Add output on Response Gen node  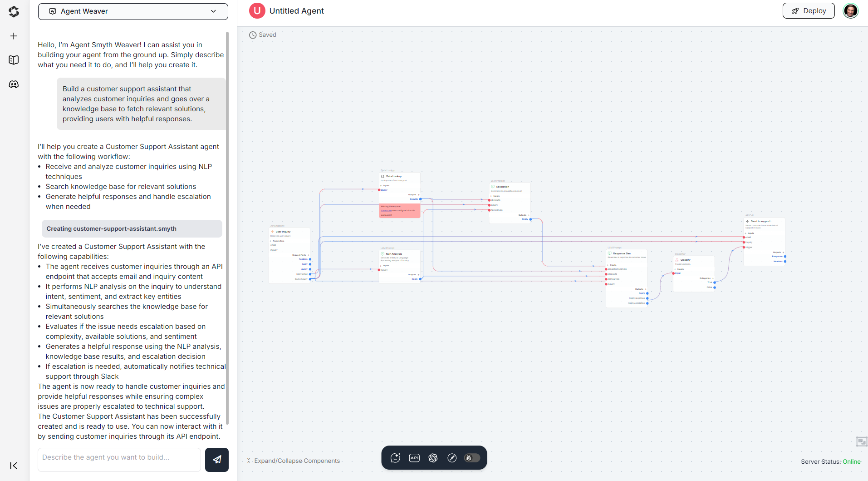646,289
